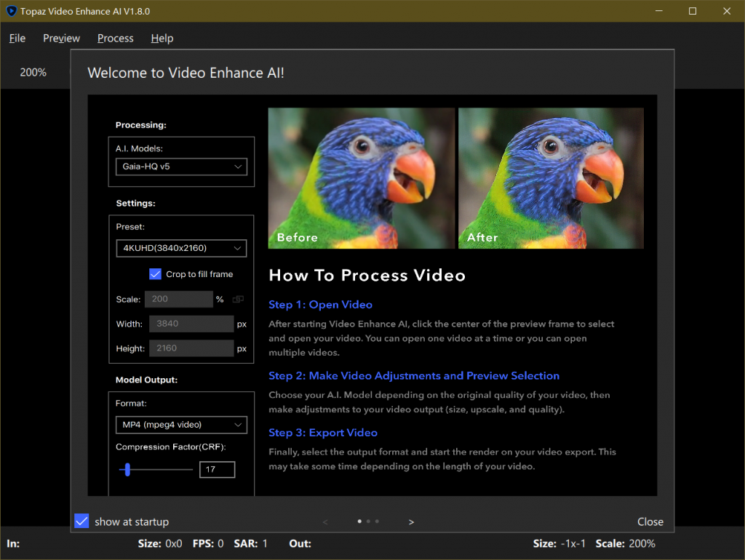Click the After parrot preview image

(551, 178)
